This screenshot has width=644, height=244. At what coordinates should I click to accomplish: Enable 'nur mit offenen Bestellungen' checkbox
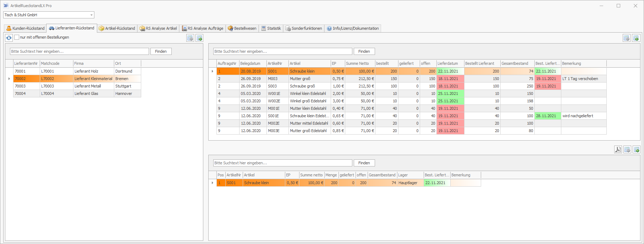tap(17, 37)
